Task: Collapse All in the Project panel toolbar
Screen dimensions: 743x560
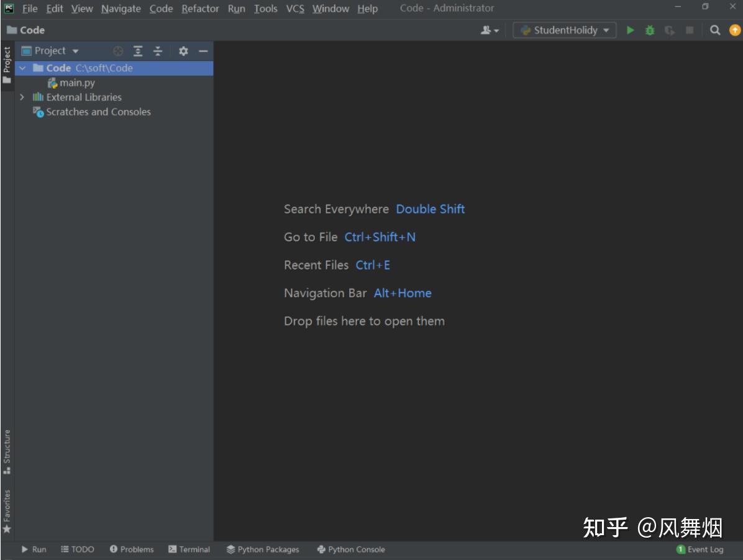Action: (158, 51)
